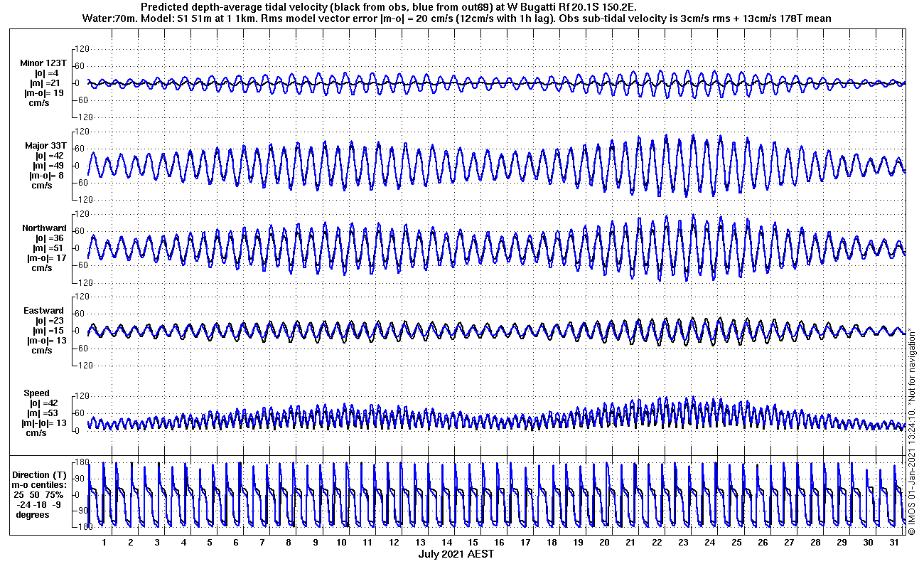Click the 'Water:70m. Model: 51 51m' subtitle line
This screenshot has width=924, height=569.
[x=458, y=18]
